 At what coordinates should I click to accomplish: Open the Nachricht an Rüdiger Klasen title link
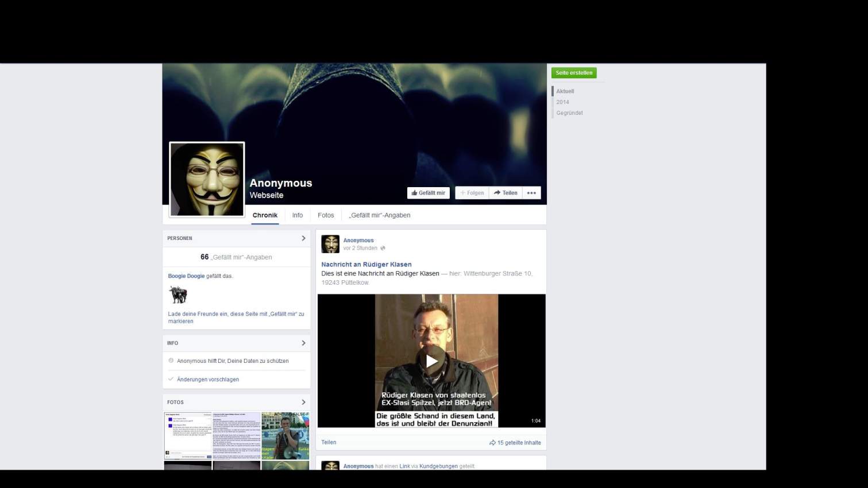(367, 265)
